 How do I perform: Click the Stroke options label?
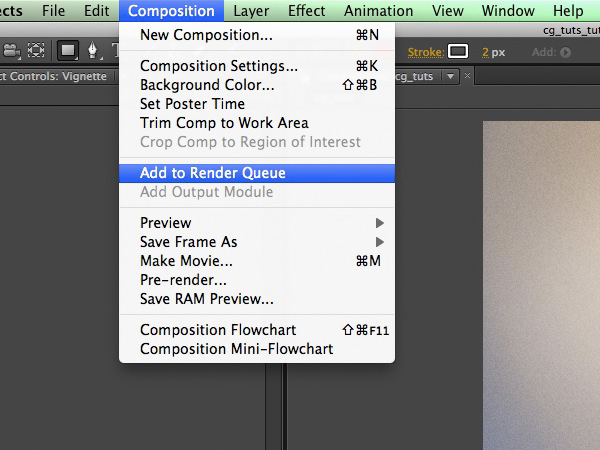pos(426,52)
